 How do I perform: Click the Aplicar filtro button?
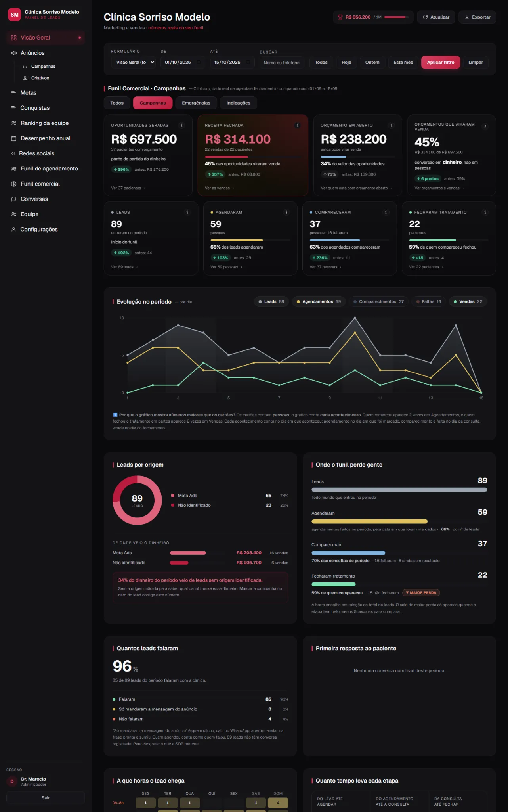441,63
